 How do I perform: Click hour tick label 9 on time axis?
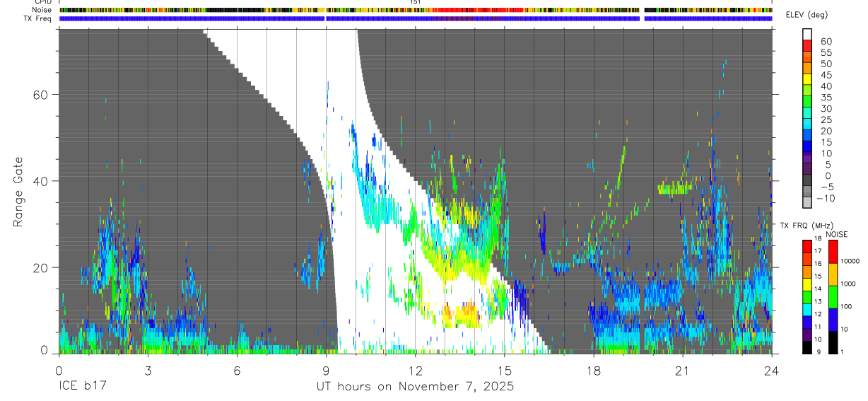pyautogui.click(x=326, y=371)
